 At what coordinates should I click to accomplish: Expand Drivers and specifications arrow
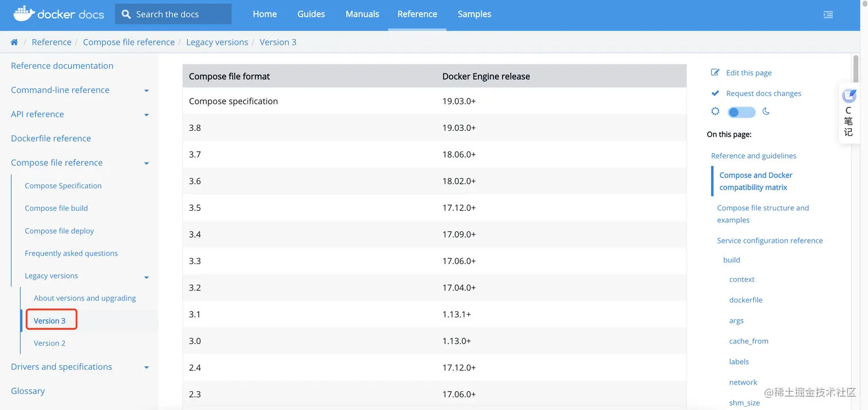[146, 368]
